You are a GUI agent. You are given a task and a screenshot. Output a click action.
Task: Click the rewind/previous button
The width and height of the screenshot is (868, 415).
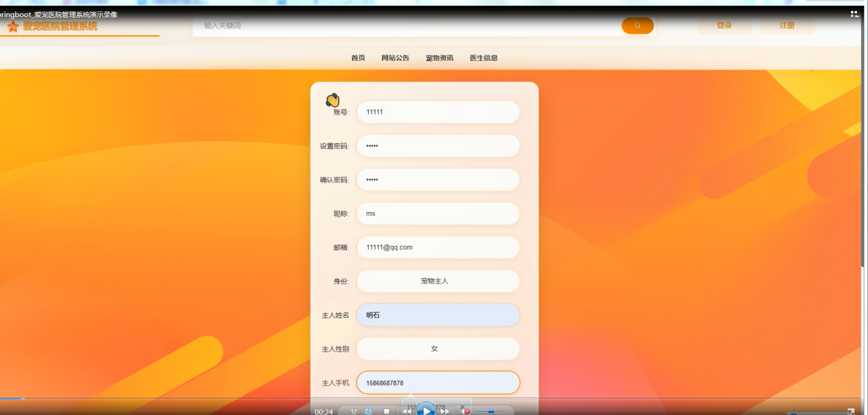click(407, 411)
